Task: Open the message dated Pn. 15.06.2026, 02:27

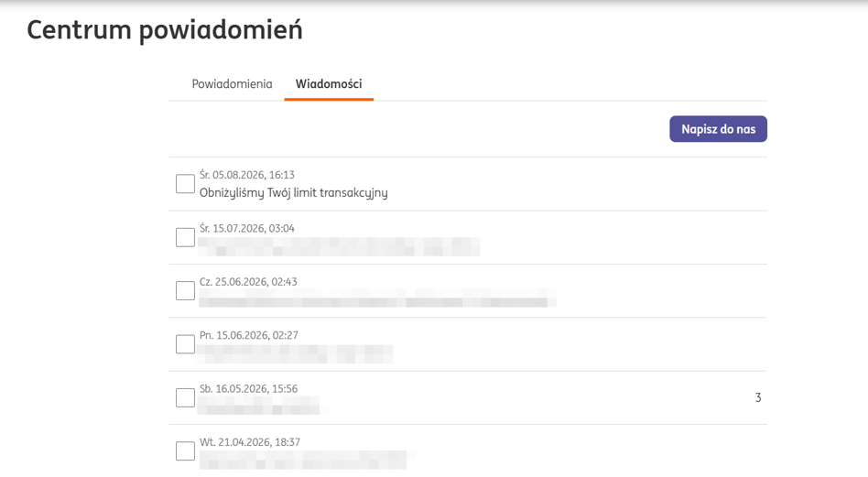Action: [x=468, y=344]
